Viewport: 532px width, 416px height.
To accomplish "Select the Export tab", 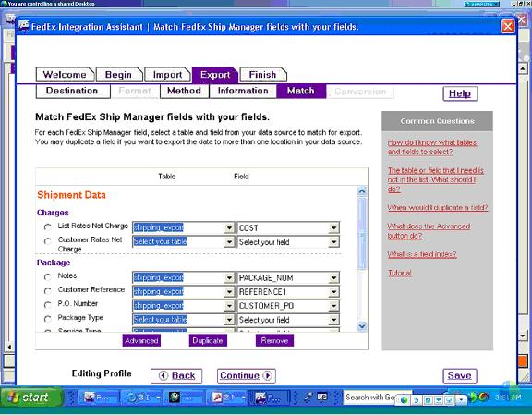I will click(x=215, y=75).
